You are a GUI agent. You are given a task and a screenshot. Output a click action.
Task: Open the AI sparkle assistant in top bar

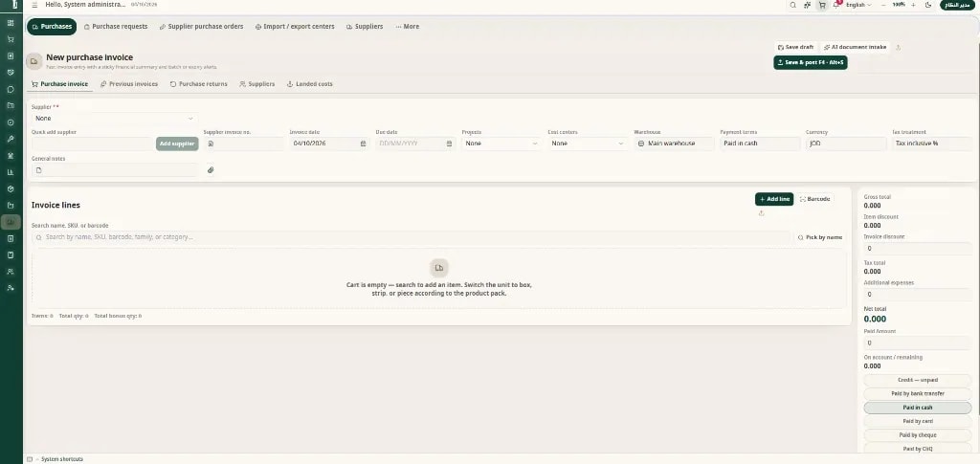[808, 5]
